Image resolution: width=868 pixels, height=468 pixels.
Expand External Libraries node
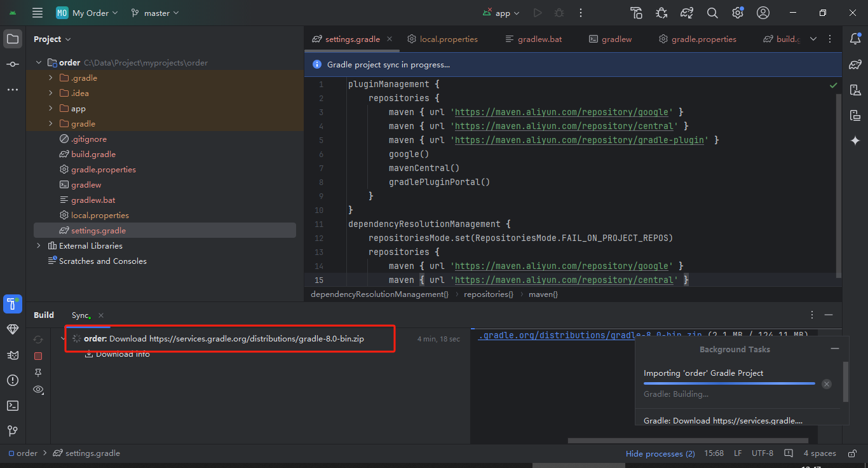38,245
